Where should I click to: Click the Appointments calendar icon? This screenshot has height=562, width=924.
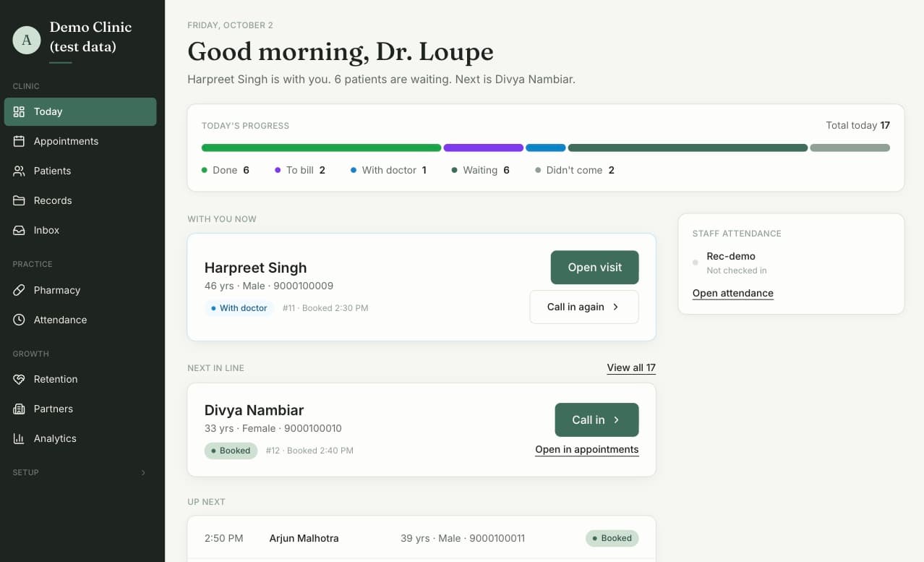(x=20, y=141)
